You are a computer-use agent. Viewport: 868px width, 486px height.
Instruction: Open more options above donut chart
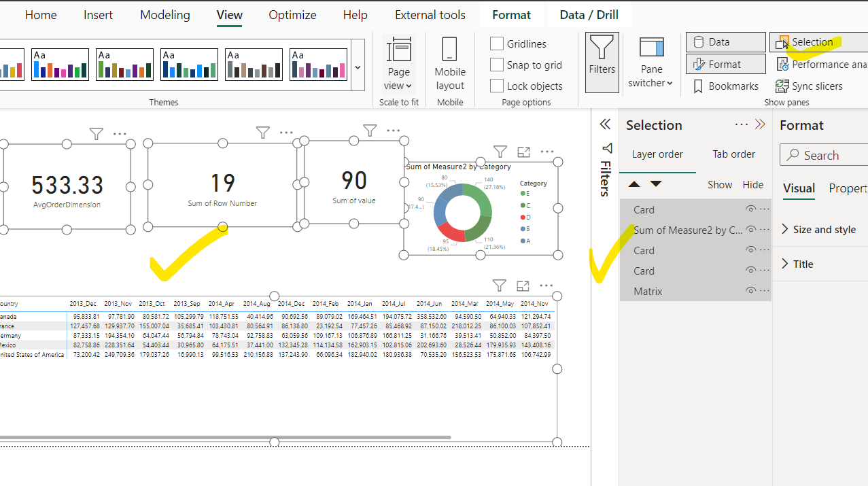546,152
